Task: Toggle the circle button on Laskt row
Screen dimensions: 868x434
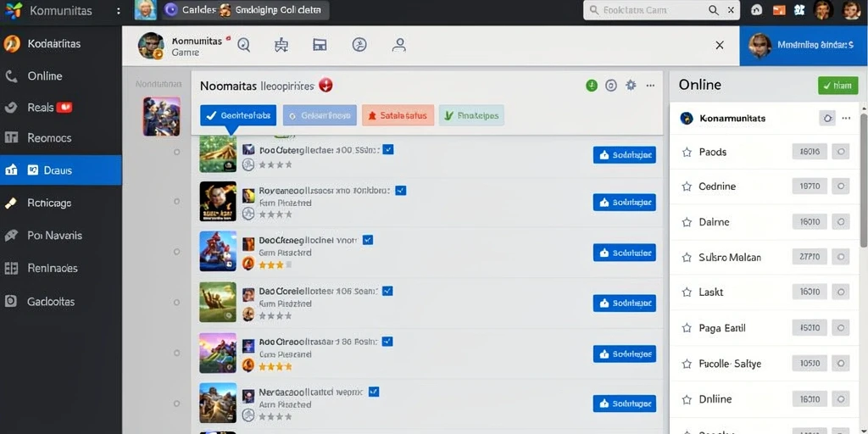Action: [840, 292]
